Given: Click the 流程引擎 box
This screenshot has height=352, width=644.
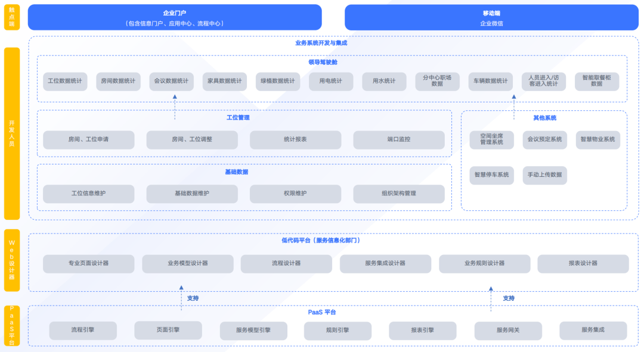Looking at the screenshot, I should [83, 330].
